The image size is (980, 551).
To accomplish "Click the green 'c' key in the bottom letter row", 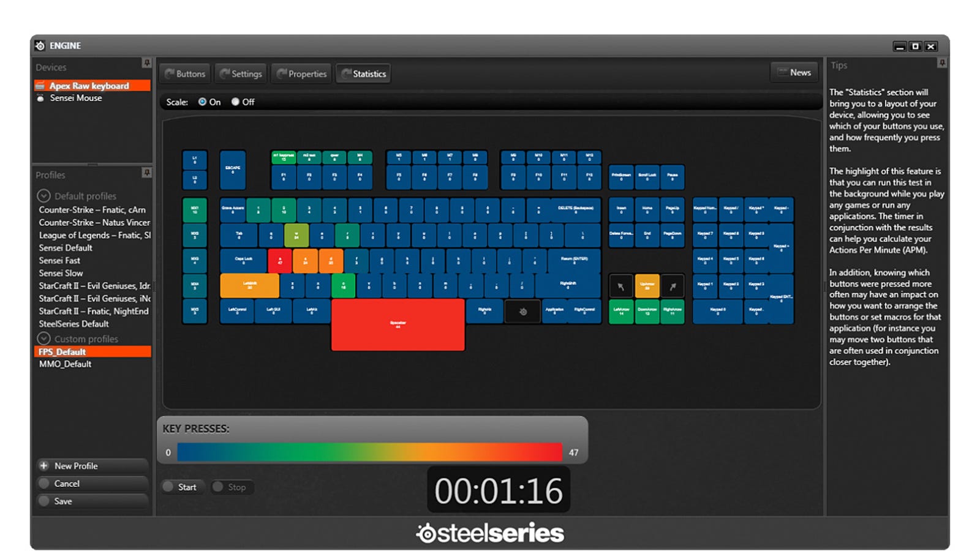I will point(343,286).
